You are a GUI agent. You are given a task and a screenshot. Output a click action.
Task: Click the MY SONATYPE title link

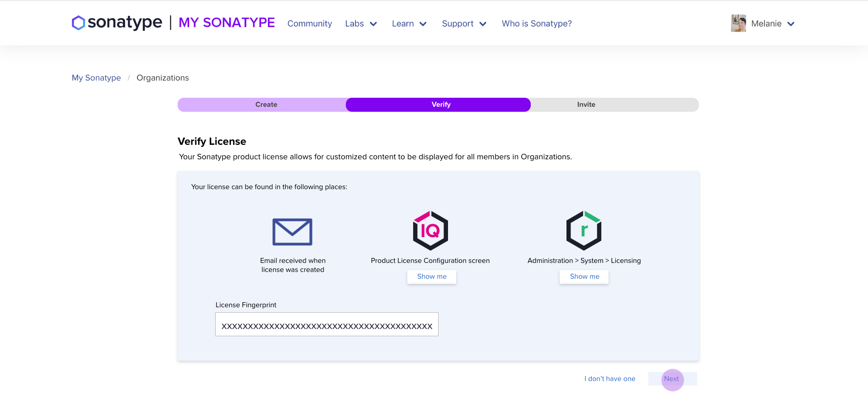pyautogui.click(x=226, y=23)
